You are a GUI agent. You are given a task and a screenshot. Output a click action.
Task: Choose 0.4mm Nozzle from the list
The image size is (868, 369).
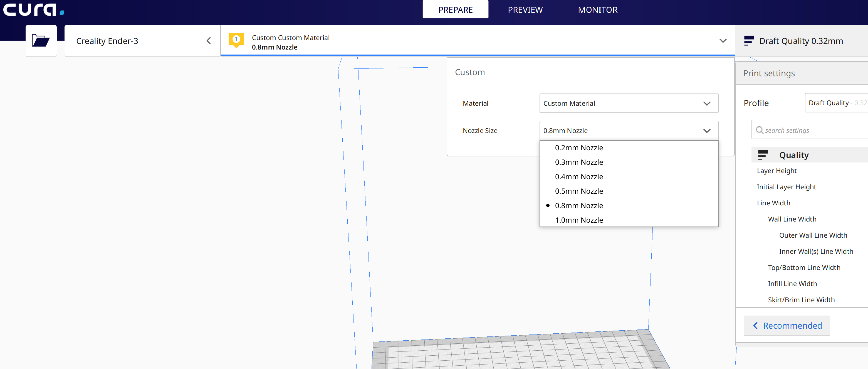click(x=578, y=176)
